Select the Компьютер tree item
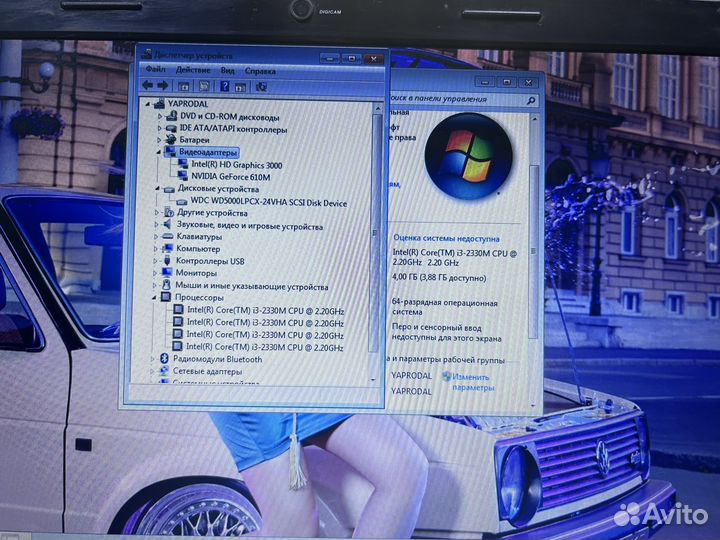 click(x=198, y=248)
